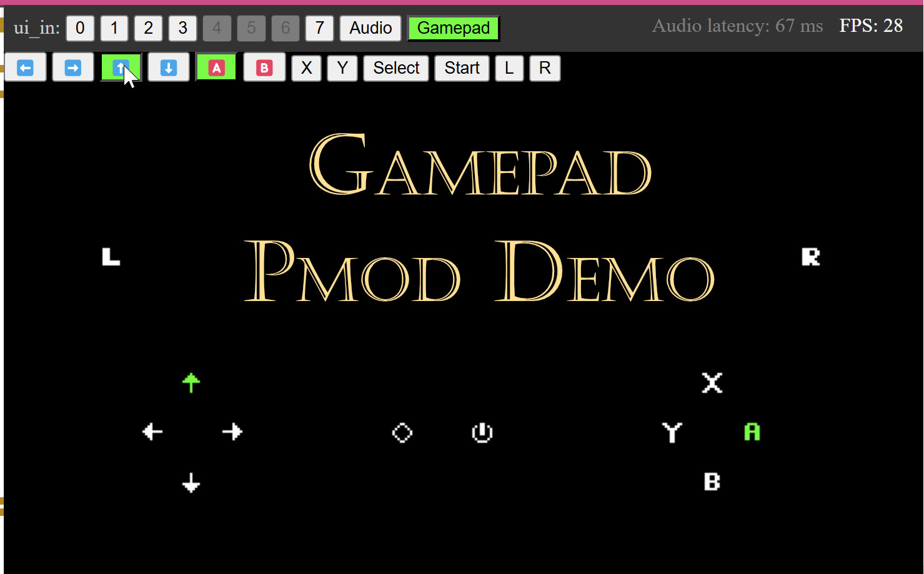
Task: Click the diamond Select symbol on display
Action: [x=402, y=432]
